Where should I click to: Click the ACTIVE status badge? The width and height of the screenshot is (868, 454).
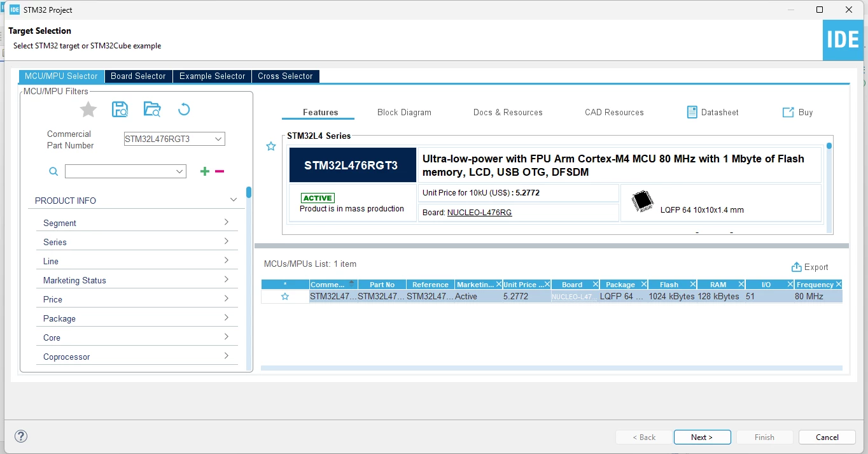tap(318, 198)
